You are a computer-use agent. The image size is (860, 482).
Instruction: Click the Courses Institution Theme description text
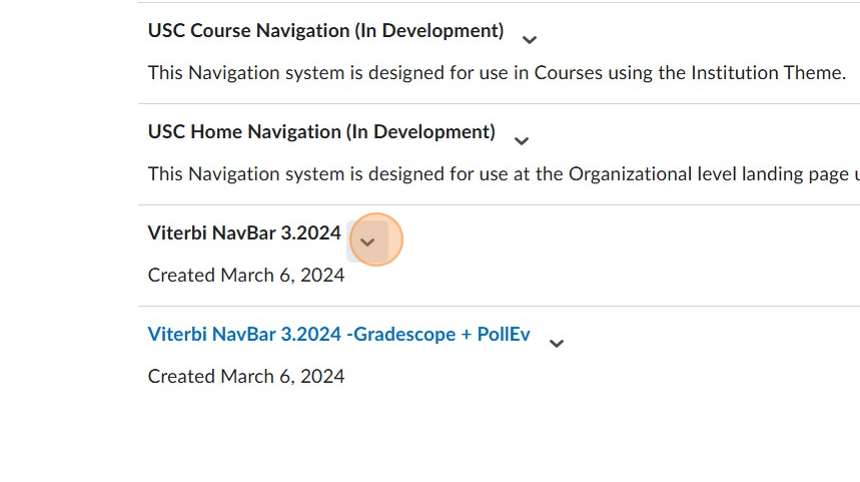point(496,73)
